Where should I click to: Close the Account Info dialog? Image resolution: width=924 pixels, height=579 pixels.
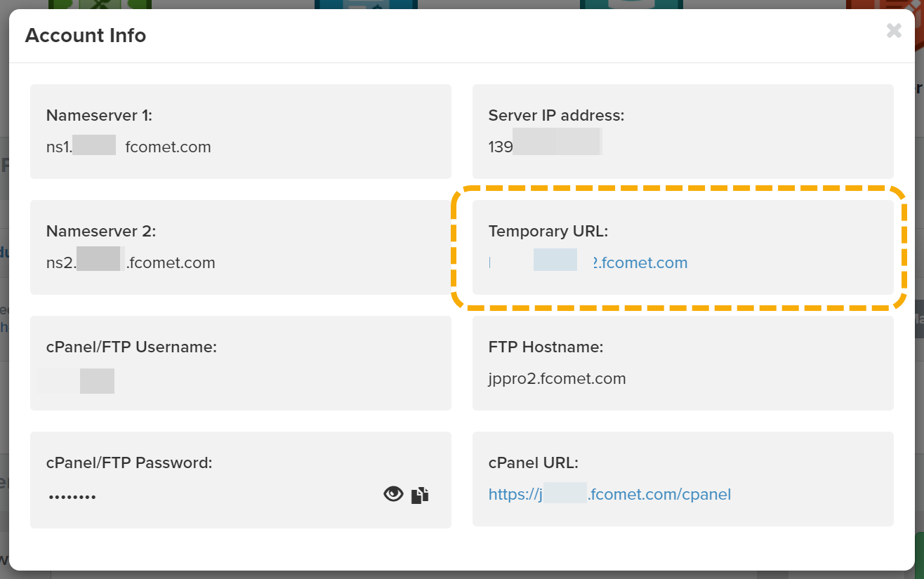click(x=893, y=31)
